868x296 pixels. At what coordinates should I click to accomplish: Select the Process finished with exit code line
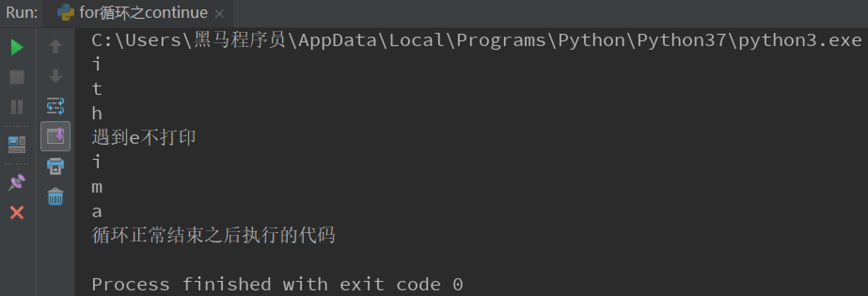point(277,283)
